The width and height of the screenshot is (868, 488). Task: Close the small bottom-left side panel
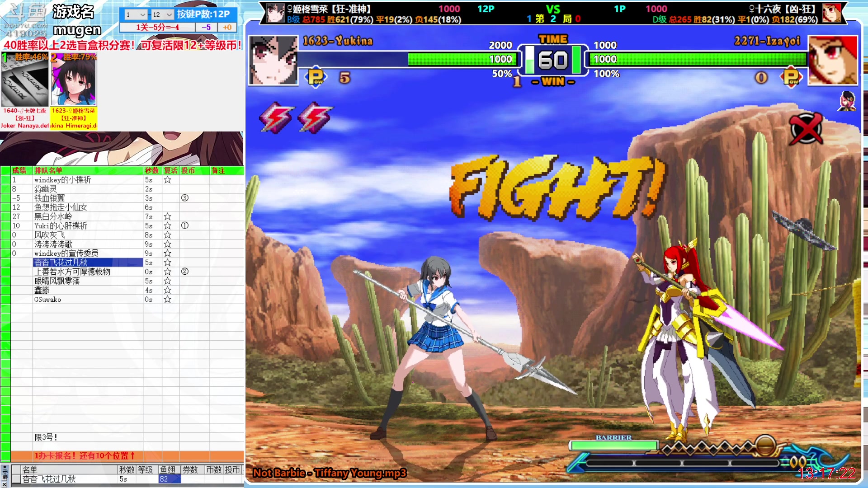coord(4,484)
